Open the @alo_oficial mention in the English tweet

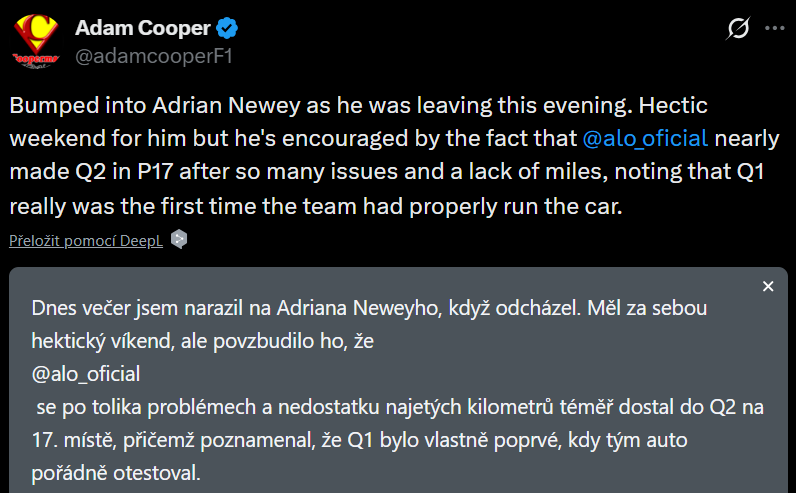647,138
